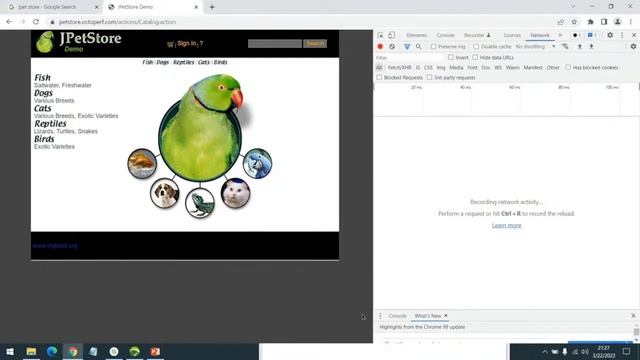
Task: Open Chrome profile avatar icon
Action: pyautogui.click(x=618, y=22)
